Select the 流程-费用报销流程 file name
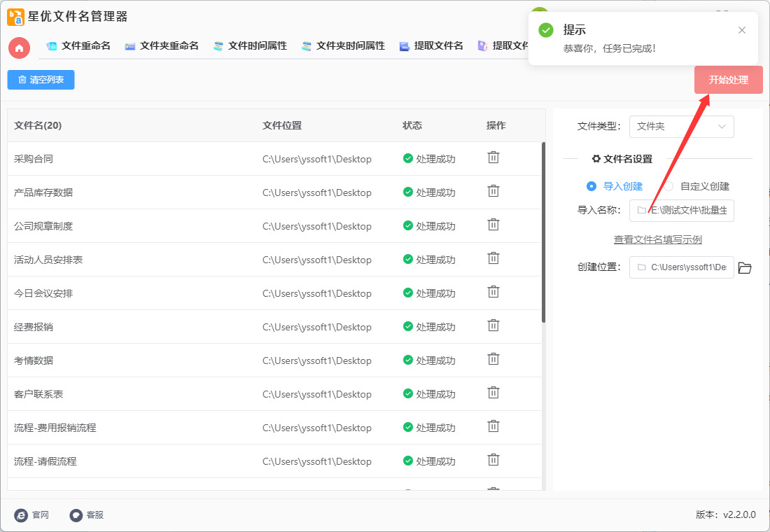The height and width of the screenshot is (532, 770). click(x=55, y=428)
